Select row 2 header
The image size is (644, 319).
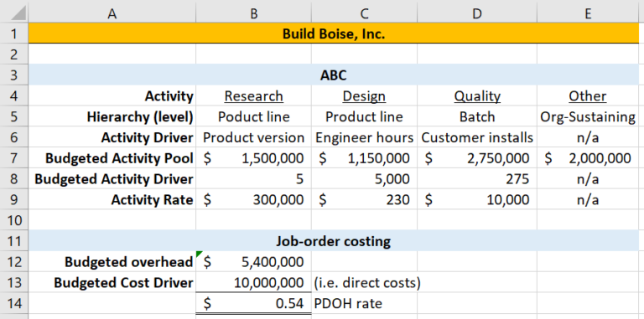pos(14,54)
